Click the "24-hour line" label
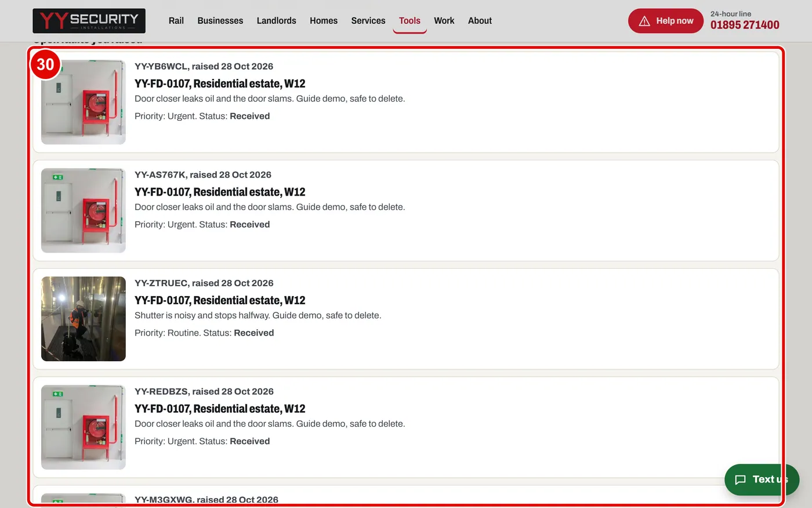812x508 pixels. pyautogui.click(x=731, y=14)
